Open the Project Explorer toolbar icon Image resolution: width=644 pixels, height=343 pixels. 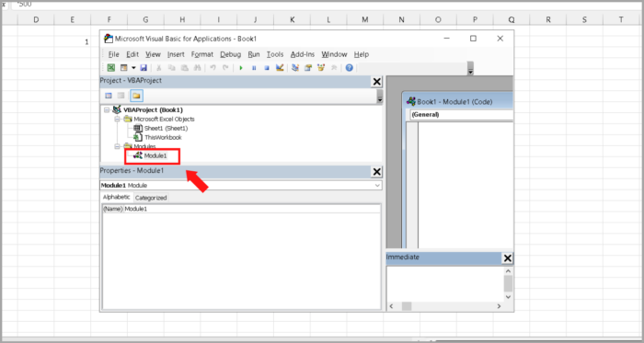click(295, 68)
